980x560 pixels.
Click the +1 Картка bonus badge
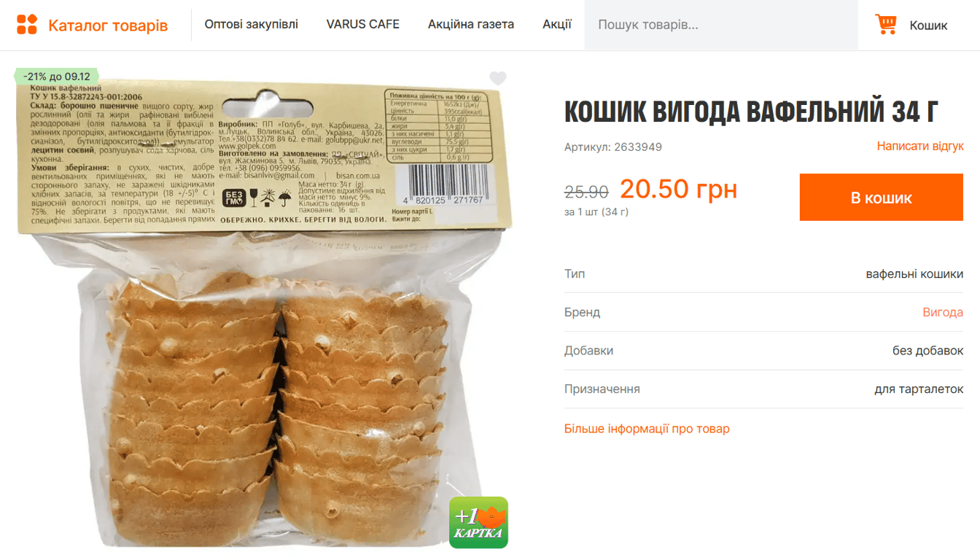point(478,523)
